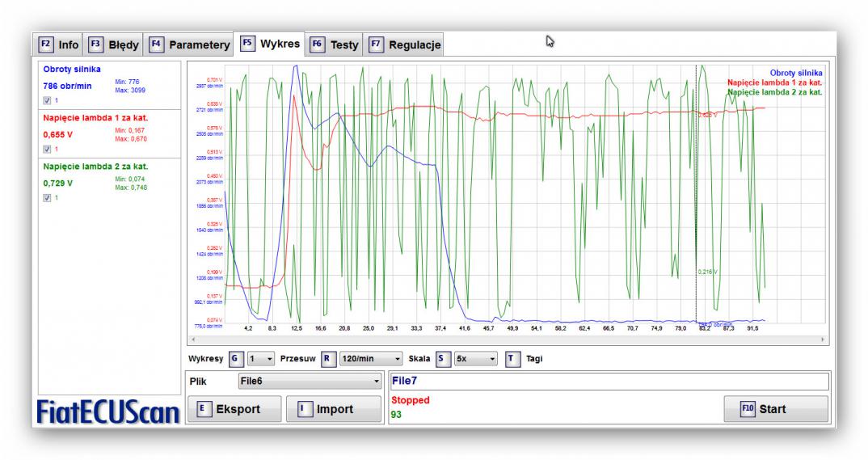Click the chart scrollbar left arrow

pyautogui.click(x=192, y=340)
